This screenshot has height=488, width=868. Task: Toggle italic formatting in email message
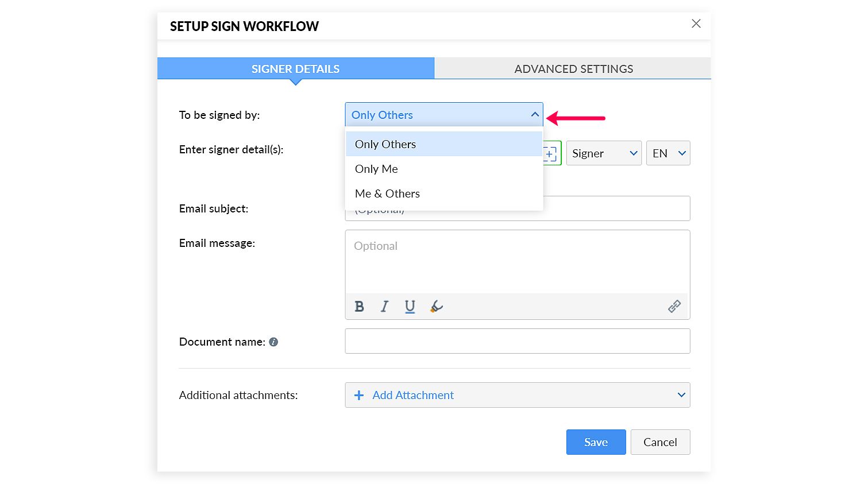pos(384,307)
